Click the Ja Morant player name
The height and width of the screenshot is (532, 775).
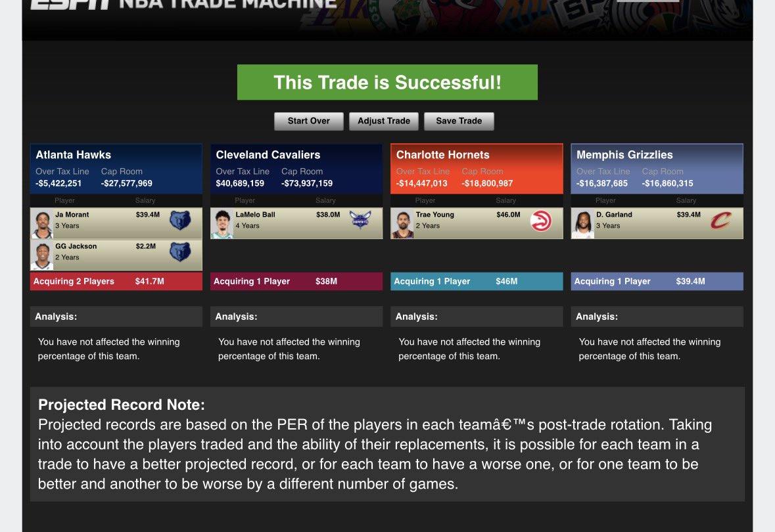(72, 215)
